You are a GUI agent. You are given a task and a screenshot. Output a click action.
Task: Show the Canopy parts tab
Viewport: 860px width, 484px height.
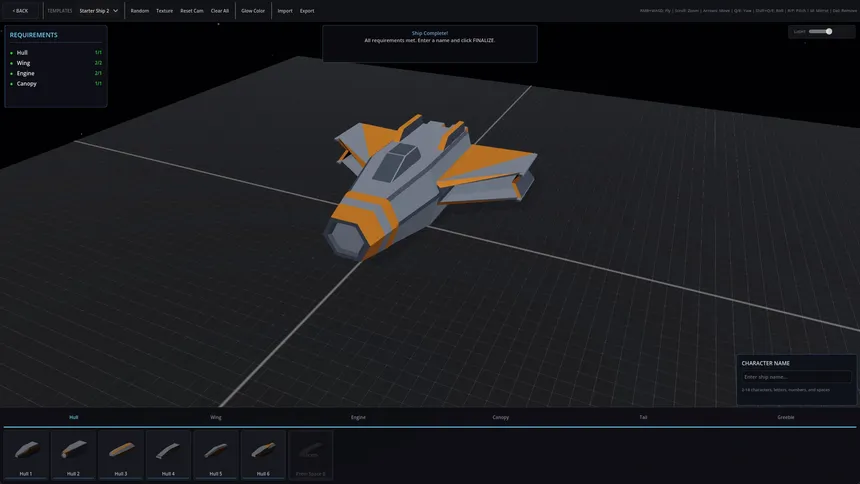pyautogui.click(x=500, y=417)
